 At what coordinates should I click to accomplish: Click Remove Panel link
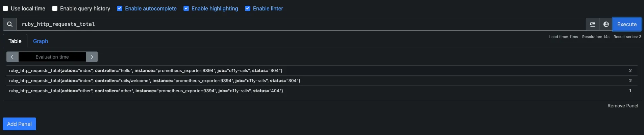[x=623, y=106]
